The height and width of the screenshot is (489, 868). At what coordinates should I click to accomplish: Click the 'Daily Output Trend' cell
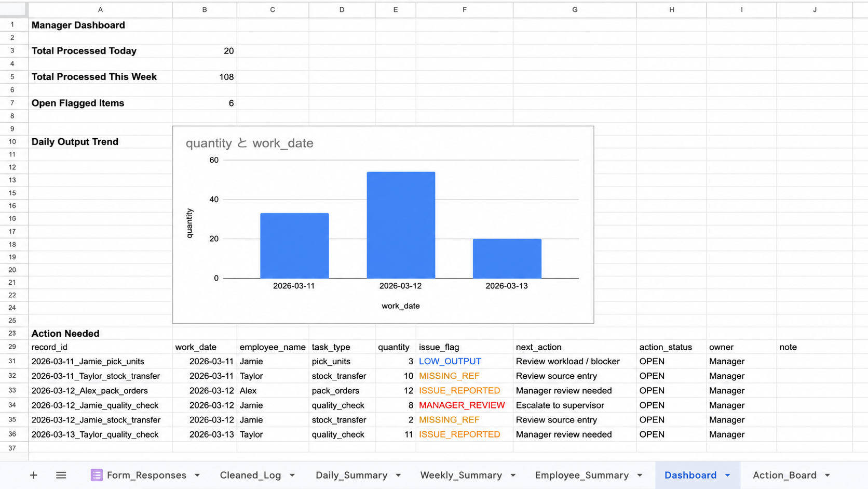point(100,142)
